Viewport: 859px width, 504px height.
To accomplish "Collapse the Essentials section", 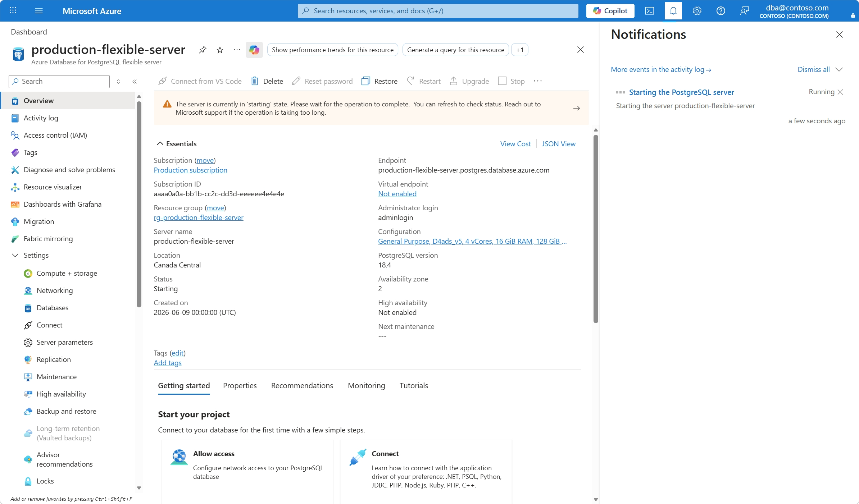I will pyautogui.click(x=160, y=144).
